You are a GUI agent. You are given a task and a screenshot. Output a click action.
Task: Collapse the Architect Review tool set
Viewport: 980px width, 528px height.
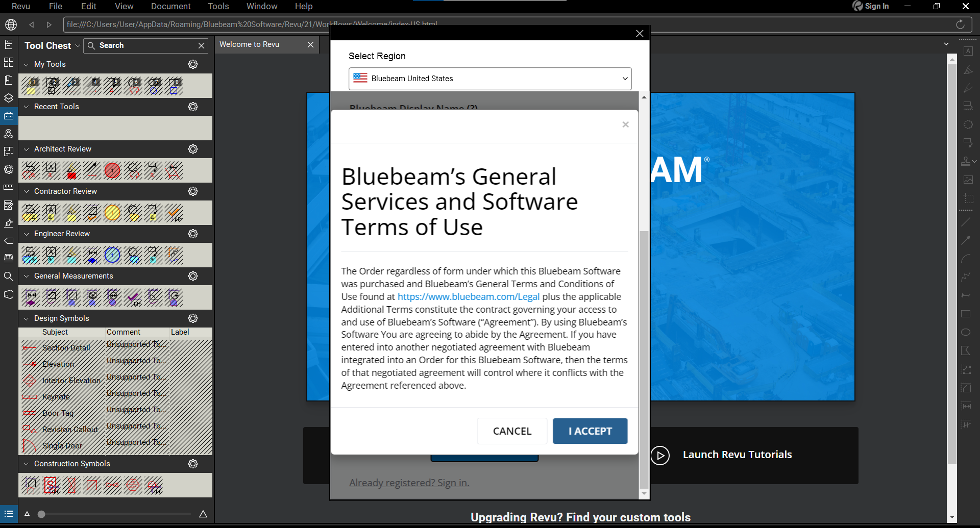click(x=27, y=149)
